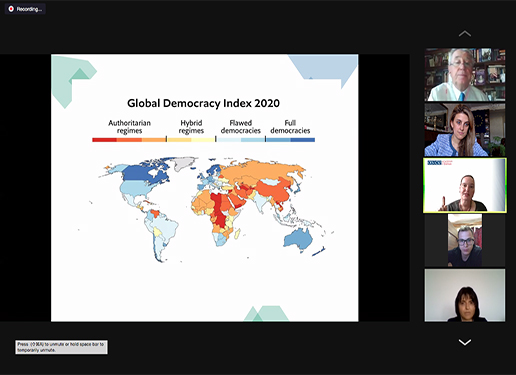Select the bottom dark-haired woman video tile
Screen dimensions: 516x375
[465, 295]
